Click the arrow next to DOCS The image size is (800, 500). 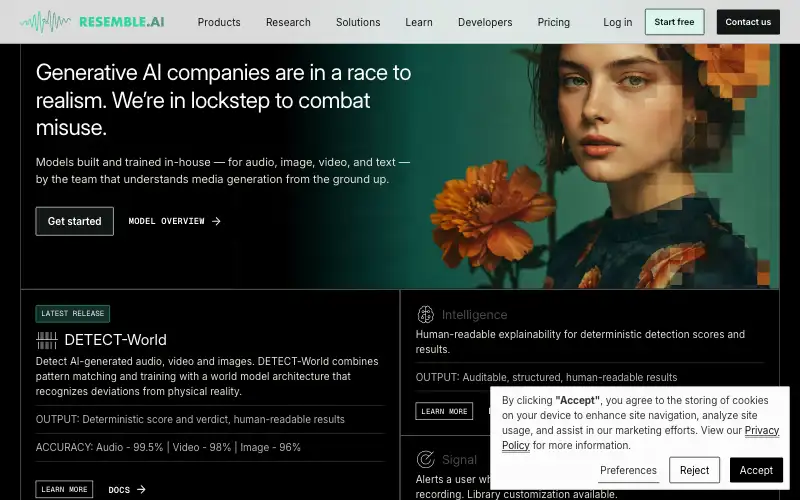[x=141, y=489]
